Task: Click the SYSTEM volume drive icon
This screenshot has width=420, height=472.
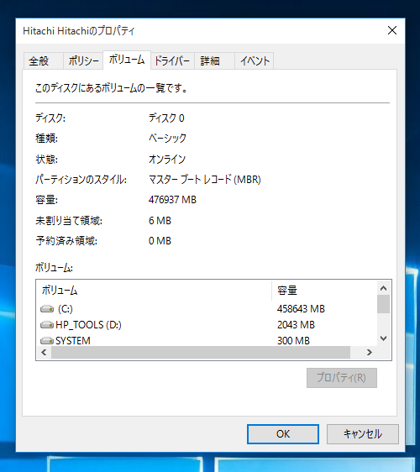Action: [x=47, y=341]
